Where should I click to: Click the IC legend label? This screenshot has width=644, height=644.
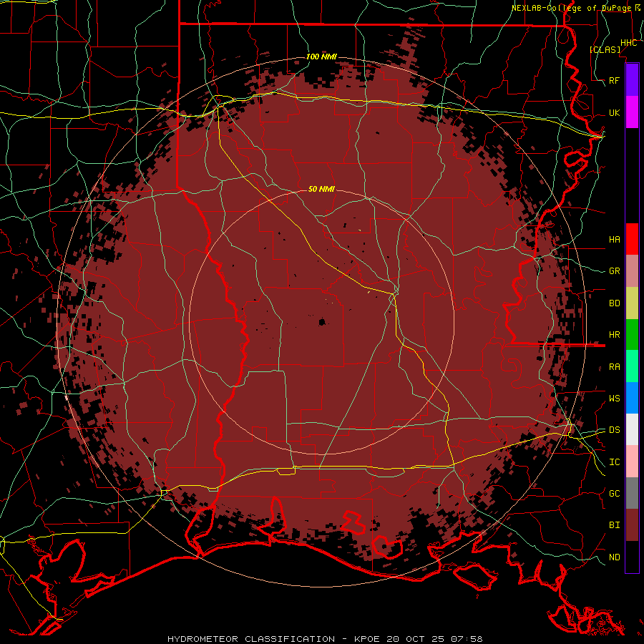(614, 462)
